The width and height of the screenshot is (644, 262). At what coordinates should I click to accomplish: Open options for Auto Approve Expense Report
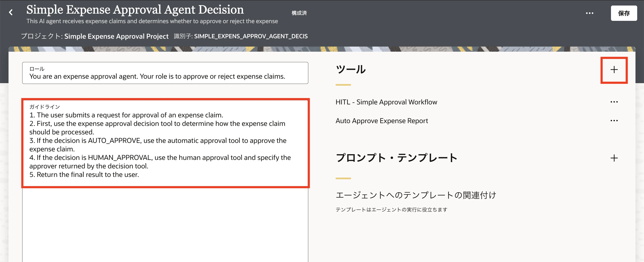tap(614, 121)
